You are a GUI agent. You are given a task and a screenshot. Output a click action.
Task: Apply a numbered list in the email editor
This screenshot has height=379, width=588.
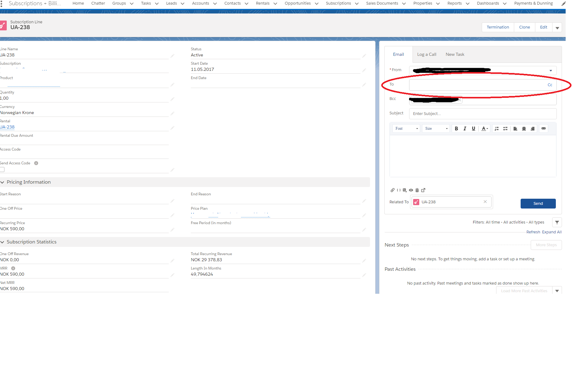[497, 128]
